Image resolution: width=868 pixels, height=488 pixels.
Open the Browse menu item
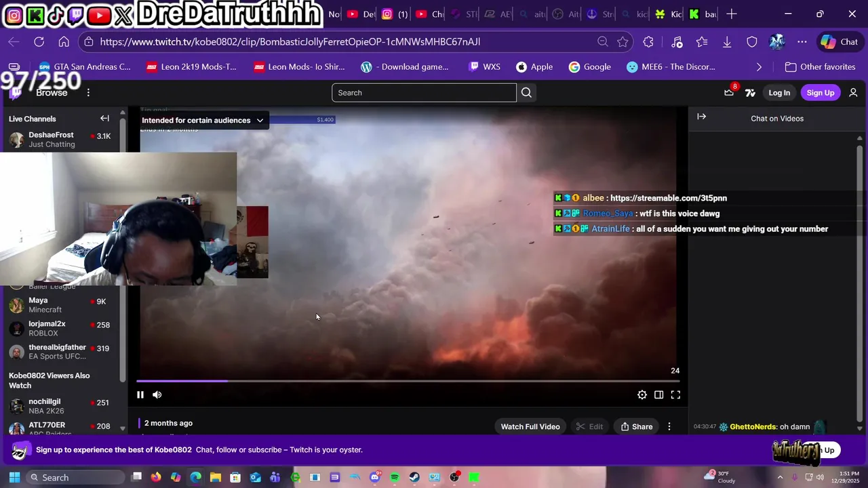[x=52, y=93]
